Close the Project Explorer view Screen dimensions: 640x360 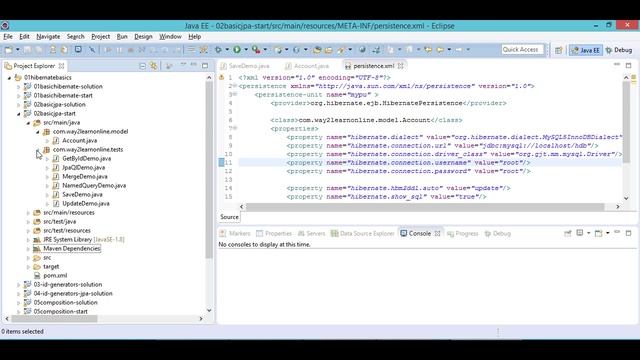61,66
